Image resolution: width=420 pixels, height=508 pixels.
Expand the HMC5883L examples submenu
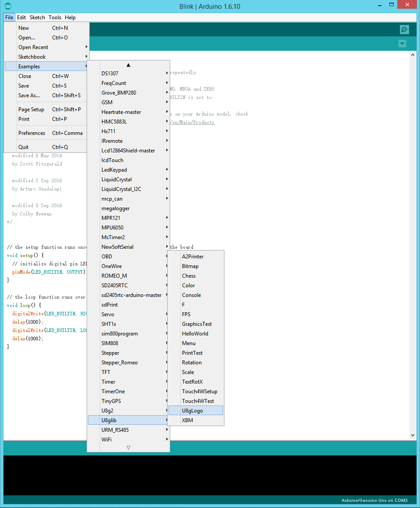pos(129,122)
